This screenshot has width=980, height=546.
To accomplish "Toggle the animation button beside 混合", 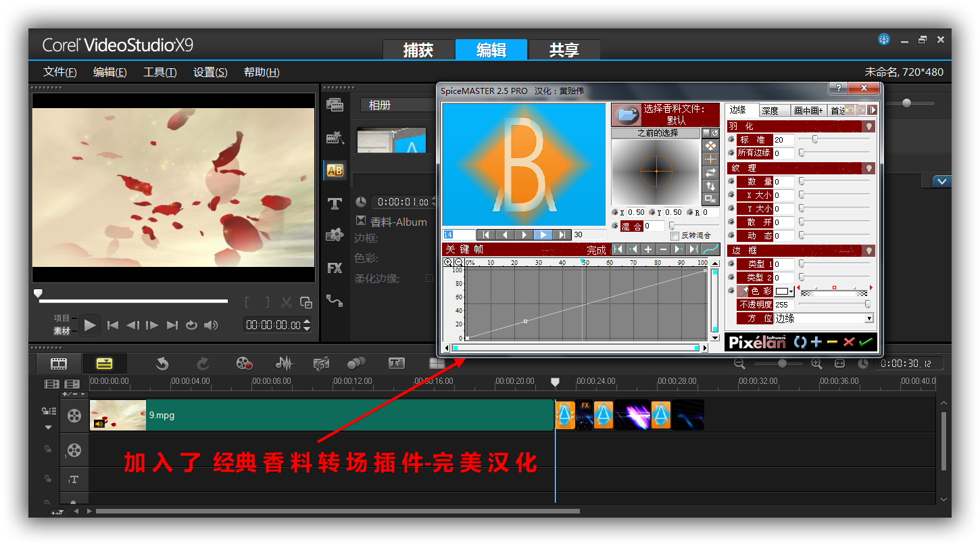I will 614,226.
